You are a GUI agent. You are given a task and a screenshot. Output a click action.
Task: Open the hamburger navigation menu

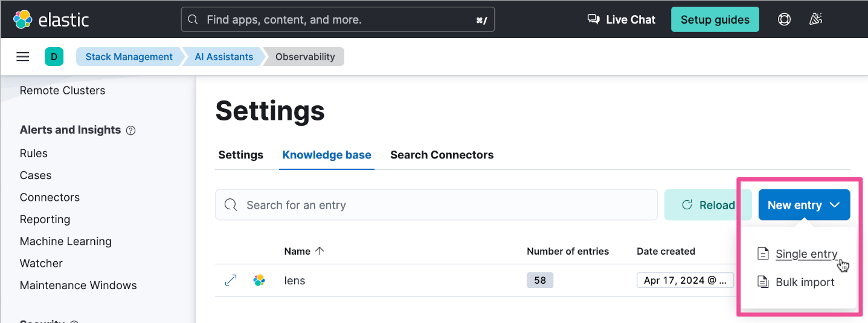pyautogui.click(x=23, y=57)
